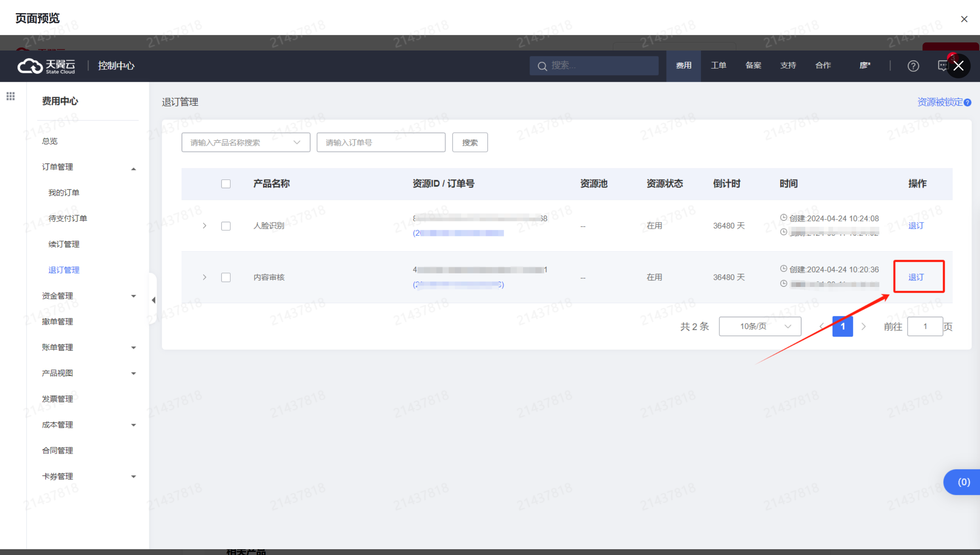This screenshot has width=980, height=555.
Task: Select 发票管理 in the sidebar
Action: 57,399
